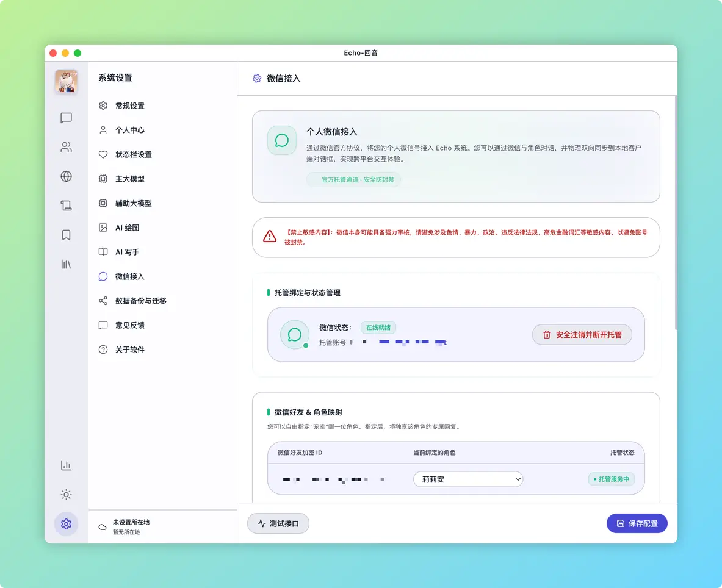722x588 pixels.
Task: Open the chat messages sidebar icon
Action: [67, 118]
